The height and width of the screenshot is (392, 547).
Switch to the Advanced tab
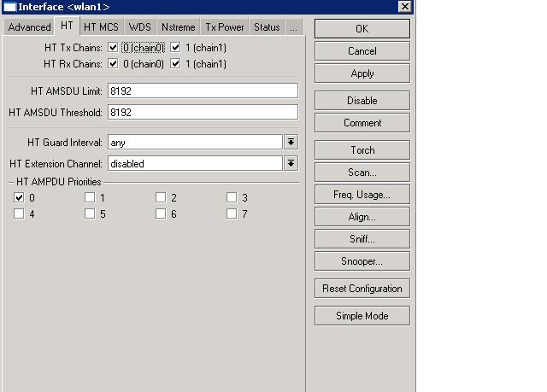[29, 27]
